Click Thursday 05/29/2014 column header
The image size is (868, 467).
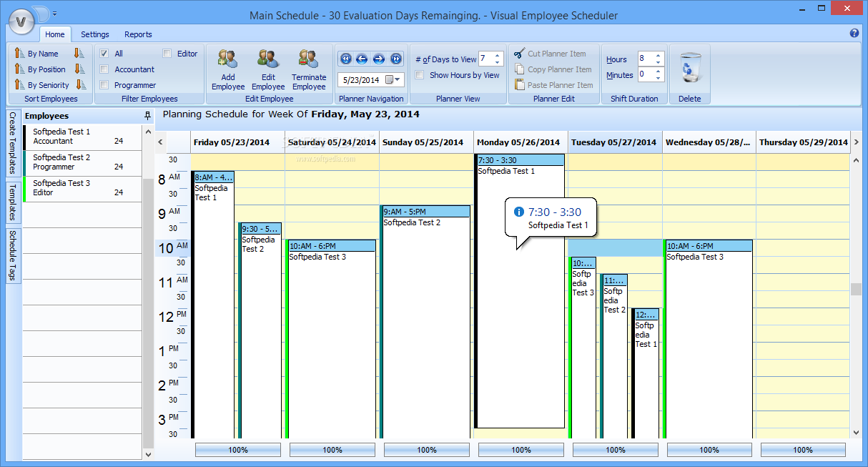pos(803,142)
